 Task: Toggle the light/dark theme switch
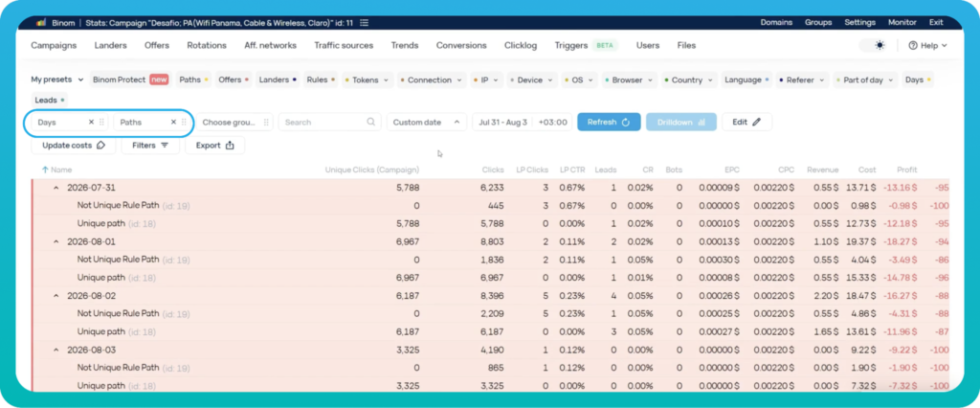click(875, 45)
